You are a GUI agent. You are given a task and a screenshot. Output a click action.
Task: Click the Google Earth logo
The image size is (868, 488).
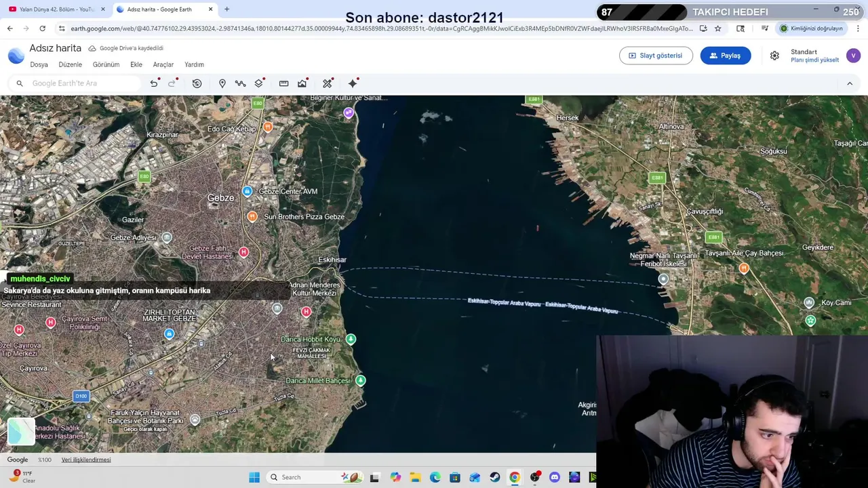click(16, 56)
